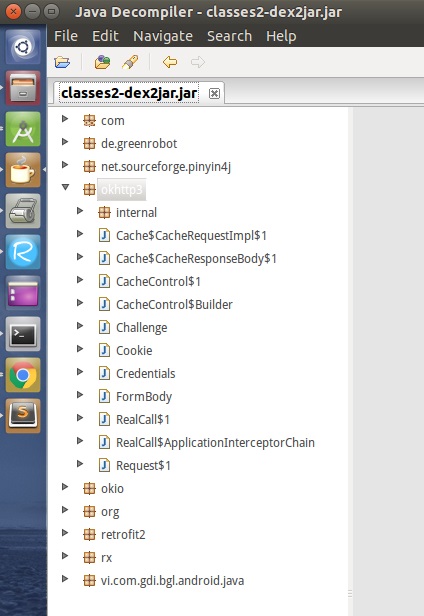Click the Cookie class file icon
Image resolution: width=424 pixels, height=616 pixels.
coord(104,350)
